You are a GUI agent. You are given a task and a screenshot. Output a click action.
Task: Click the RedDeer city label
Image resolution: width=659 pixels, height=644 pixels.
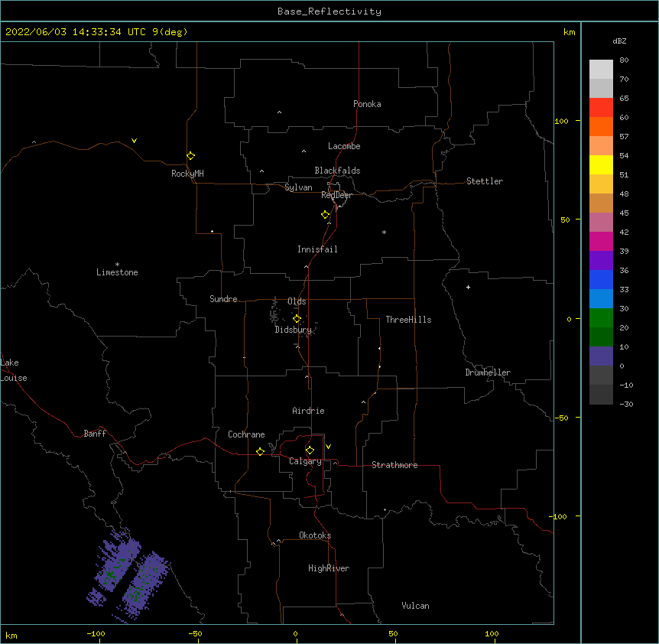coord(336,195)
